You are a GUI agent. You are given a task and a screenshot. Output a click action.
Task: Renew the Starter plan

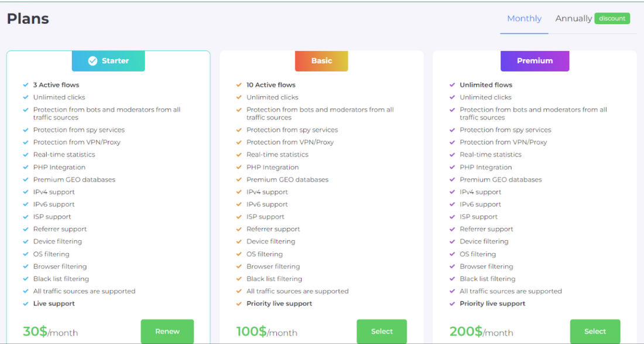tap(167, 332)
